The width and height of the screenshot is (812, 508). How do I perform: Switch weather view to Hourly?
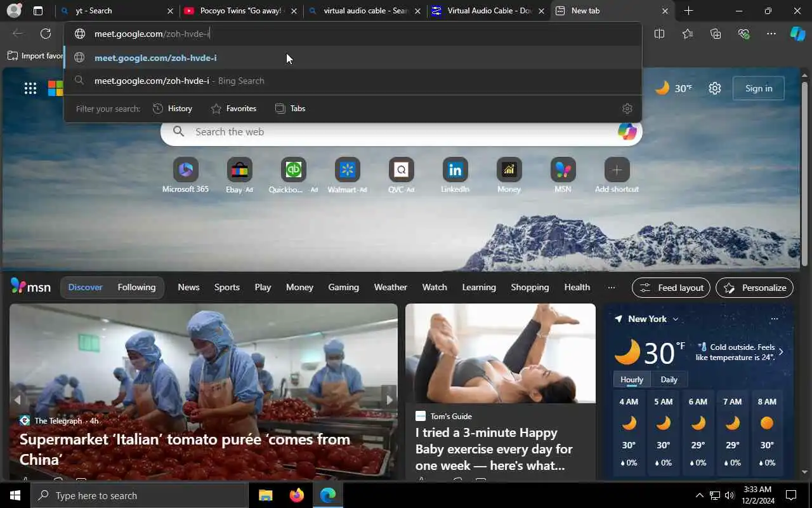tap(631, 380)
